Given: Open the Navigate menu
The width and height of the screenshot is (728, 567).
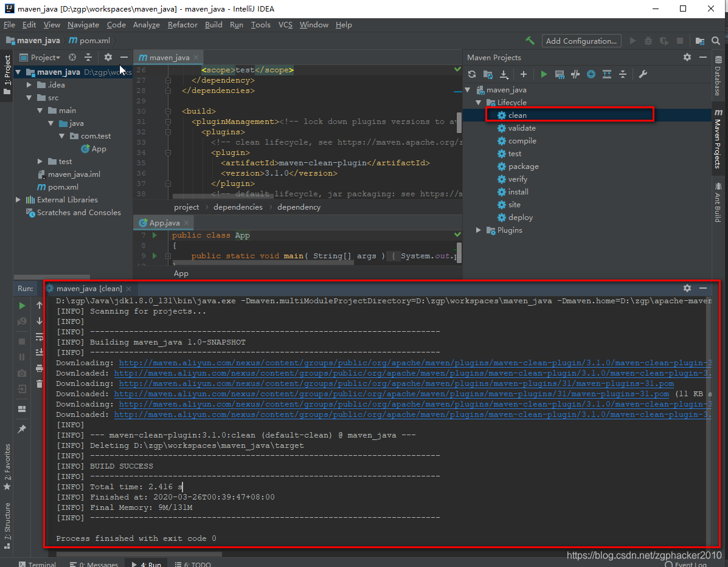Looking at the screenshot, I should [83, 24].
